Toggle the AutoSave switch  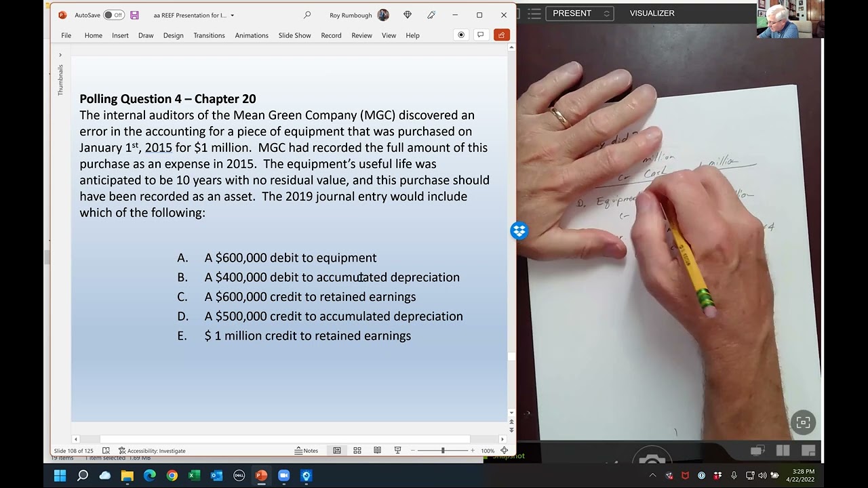pos(113,15)
